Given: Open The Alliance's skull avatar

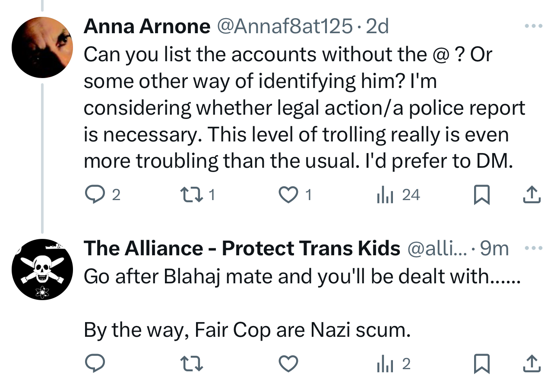Looking at the screenshot, I should pyautogui.click(x=42, y=270).
